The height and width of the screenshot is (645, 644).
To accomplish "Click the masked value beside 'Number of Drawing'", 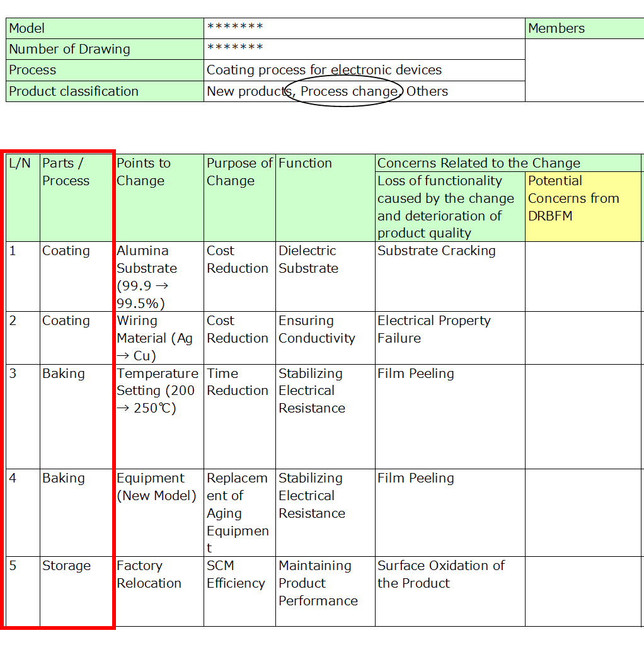I will (x=364, y=49).
